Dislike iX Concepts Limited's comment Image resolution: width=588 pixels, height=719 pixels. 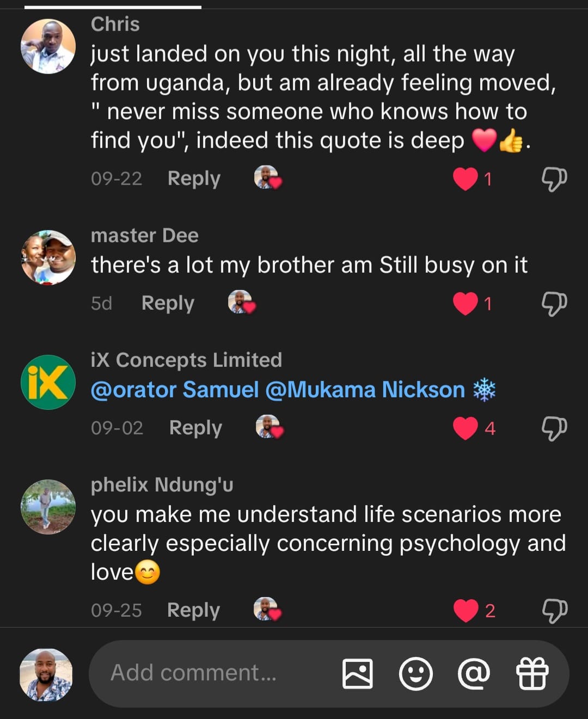point(554,428)
